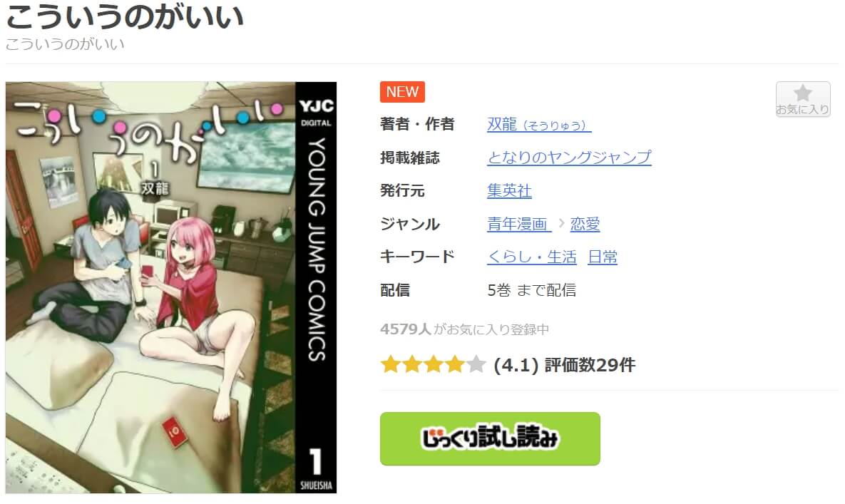Click the 4579人がお気に入り登録中 text

[464, 329]
